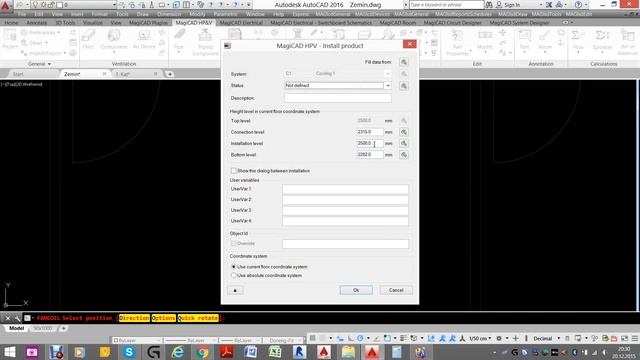
Task: Click the pick icon beside Status
Action: pyautogui.click(x=404, y=86)
